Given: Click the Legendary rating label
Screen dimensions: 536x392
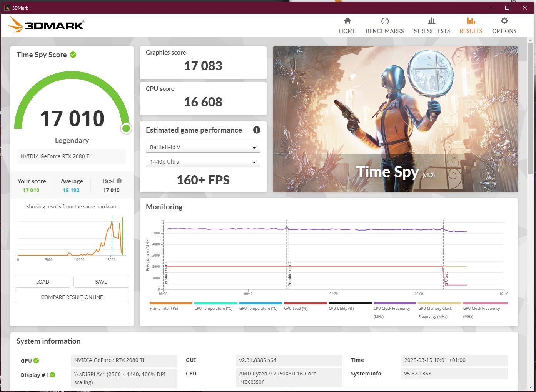Looking at the screenshot, I should (72, 140).
